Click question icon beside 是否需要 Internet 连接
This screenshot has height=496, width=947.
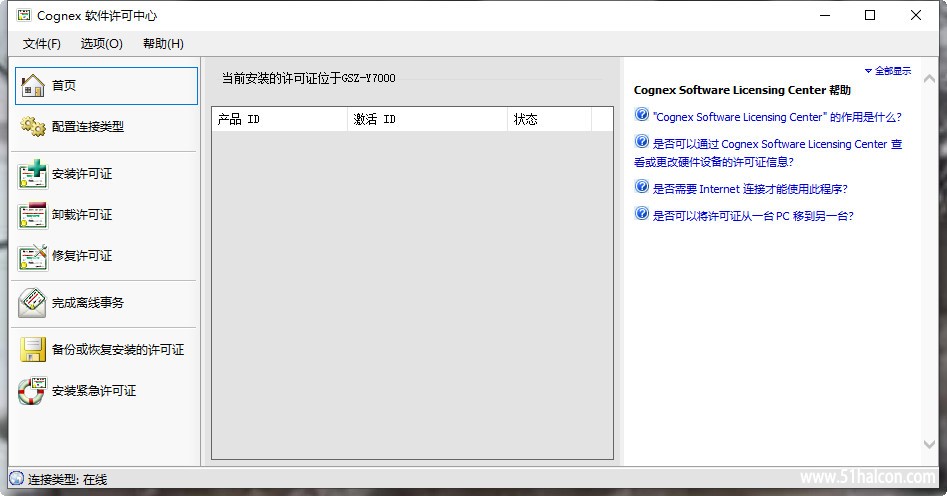[641, 186]
